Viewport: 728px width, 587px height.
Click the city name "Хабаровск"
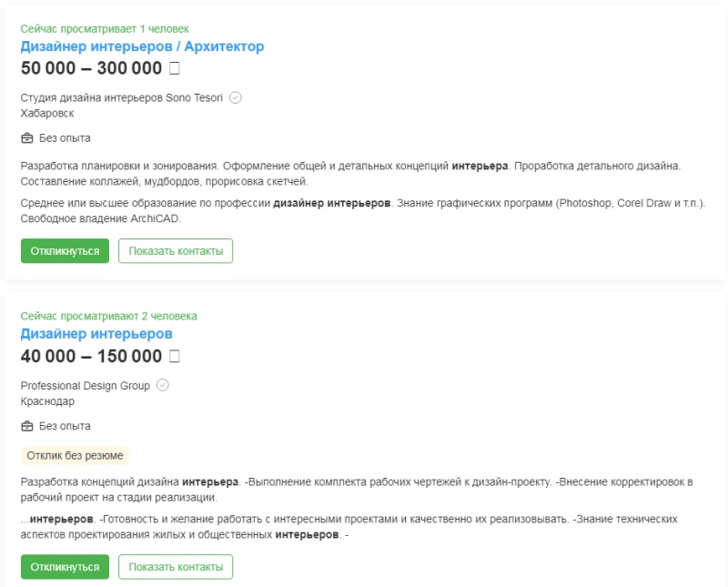(x=44, y=115)
